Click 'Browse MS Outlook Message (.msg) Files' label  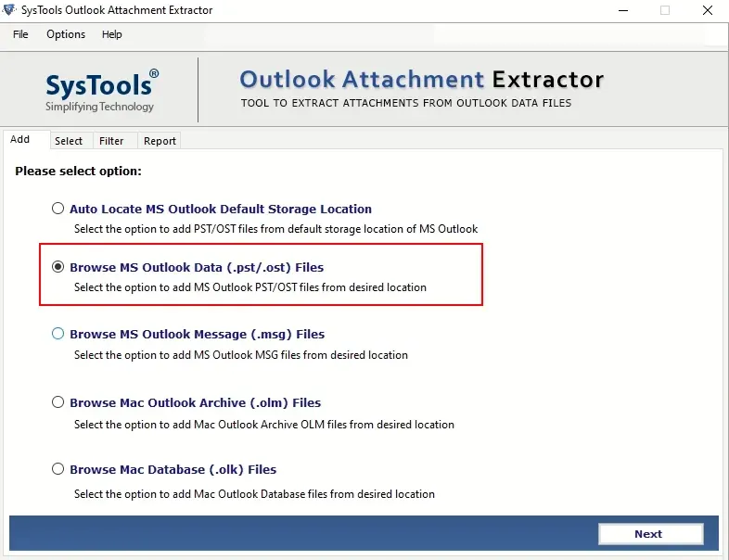[198, 334]
